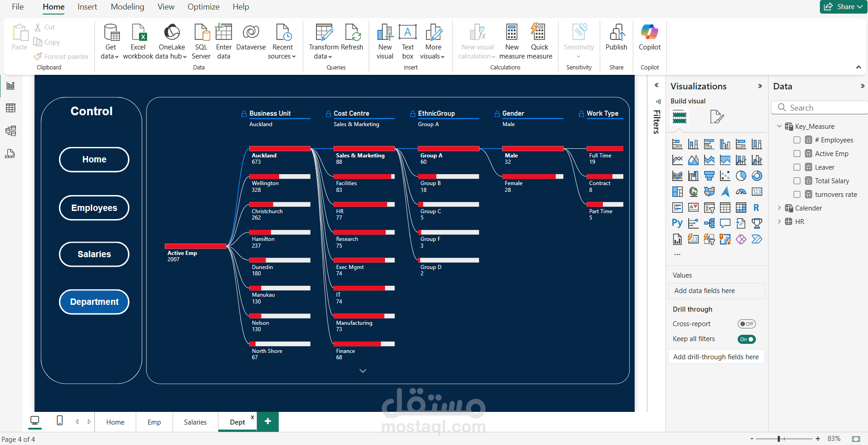Open Model view in left sidebar
This screenshot has width=868, height=445.
coord(10,131)
